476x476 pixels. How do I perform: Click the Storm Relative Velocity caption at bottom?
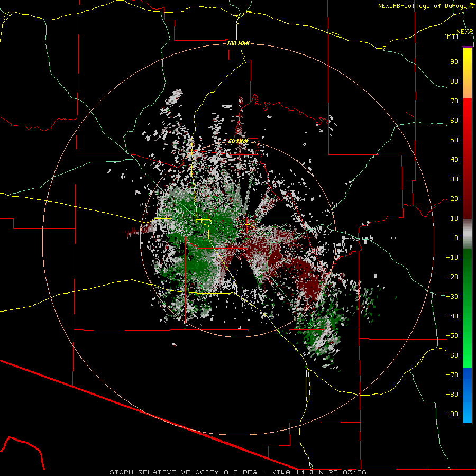click(x=238, y=472)
